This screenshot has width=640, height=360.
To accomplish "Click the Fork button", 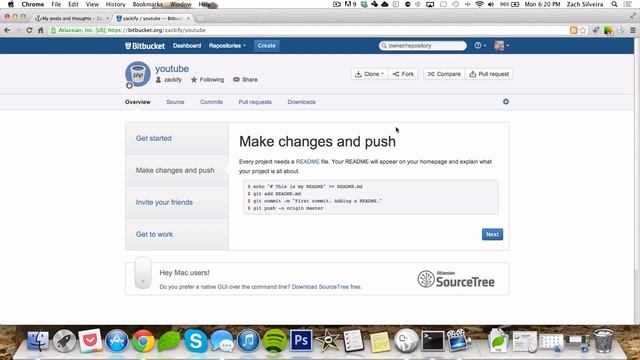I will tap(403, 74).
